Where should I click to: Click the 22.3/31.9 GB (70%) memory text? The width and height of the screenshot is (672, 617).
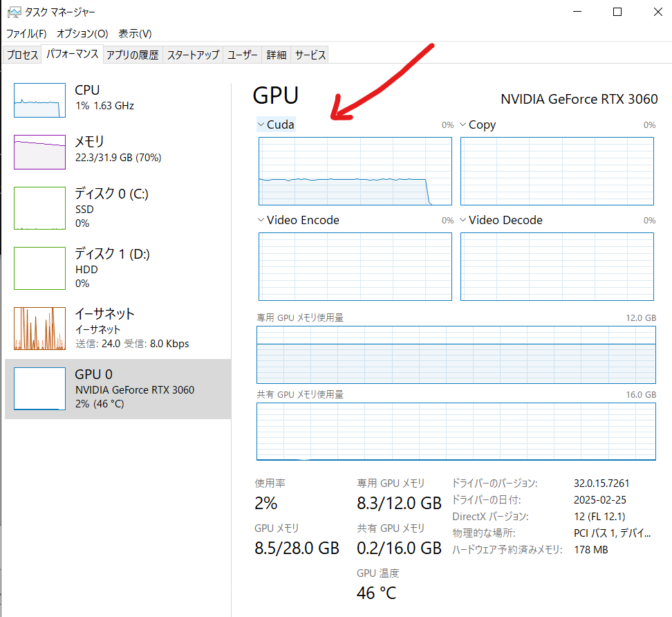(x=118, y=158)
